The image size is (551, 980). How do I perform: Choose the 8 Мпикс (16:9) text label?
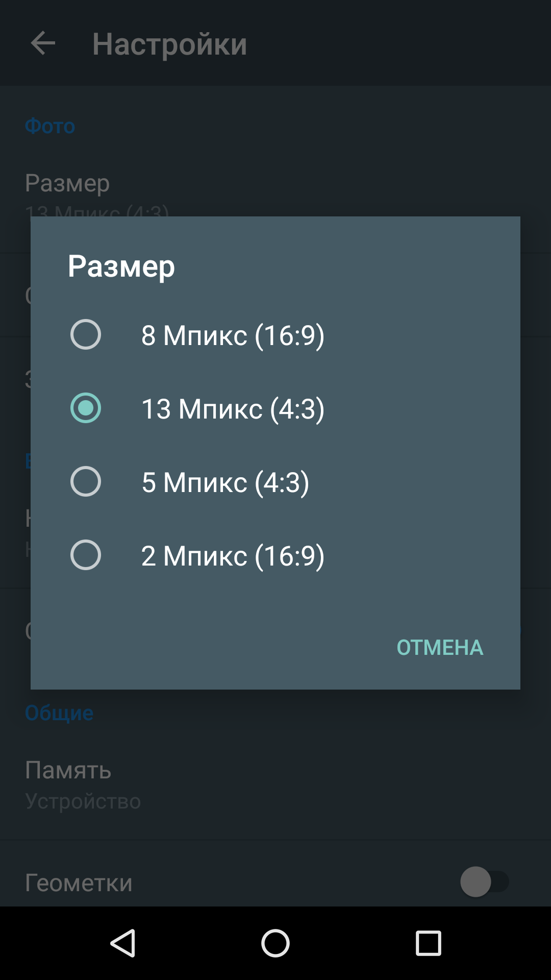pos(233,335)
